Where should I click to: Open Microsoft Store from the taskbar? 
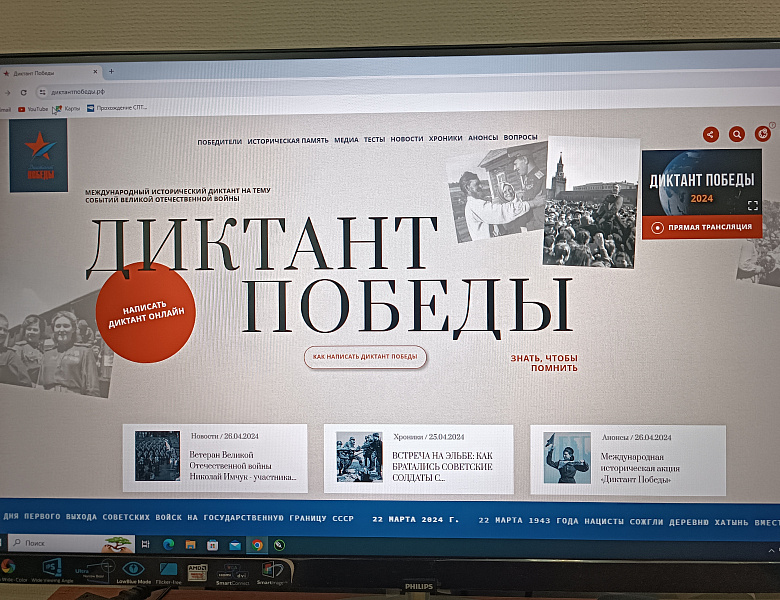pos(212,545)
